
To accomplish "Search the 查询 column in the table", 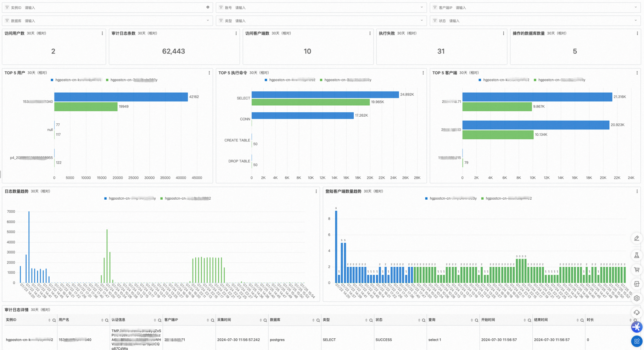I will (x=476, y=320).
